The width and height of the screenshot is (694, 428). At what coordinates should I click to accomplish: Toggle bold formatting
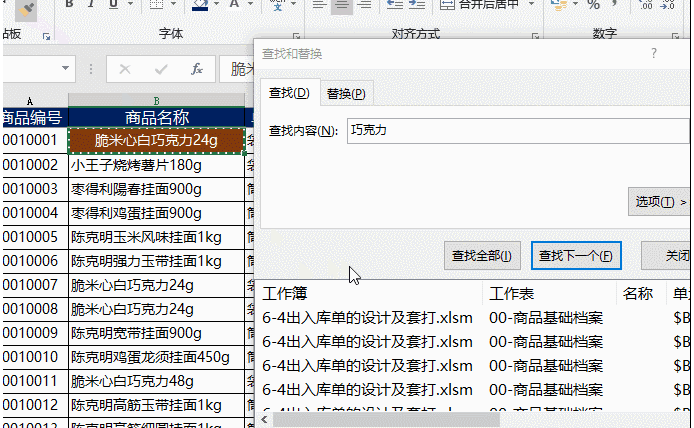click(69, 4)
